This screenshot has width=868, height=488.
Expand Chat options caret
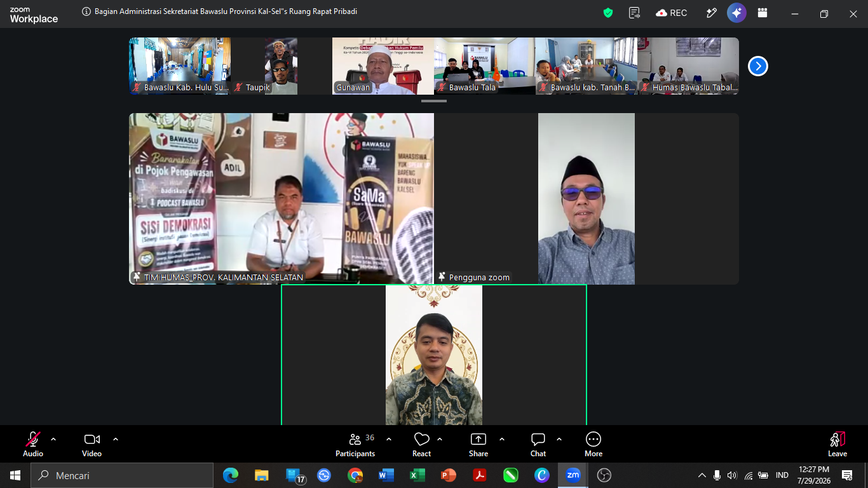click(x=559, y=439)
